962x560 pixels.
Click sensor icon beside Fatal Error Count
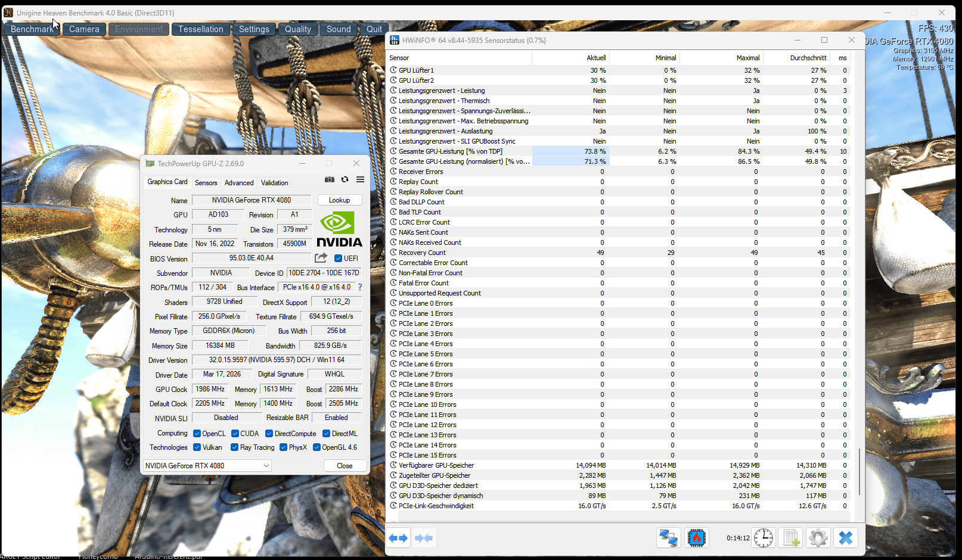(393, 283)
